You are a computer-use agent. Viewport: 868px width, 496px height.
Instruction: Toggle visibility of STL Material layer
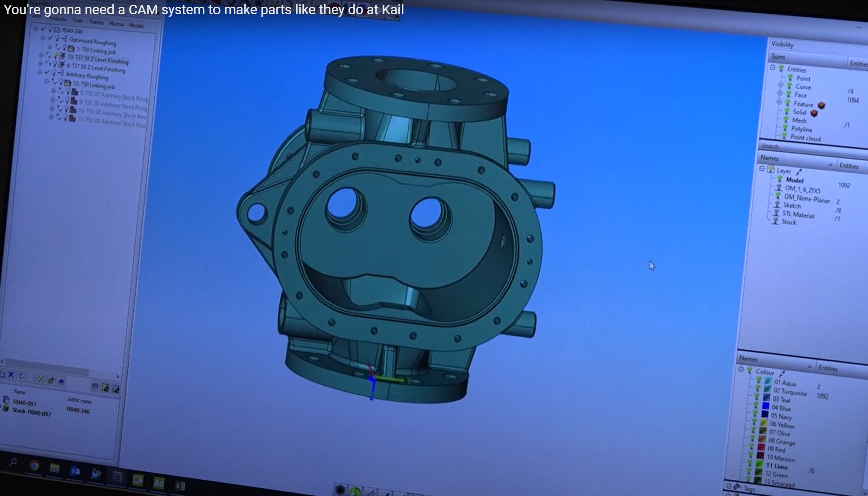tap(776, 213)
